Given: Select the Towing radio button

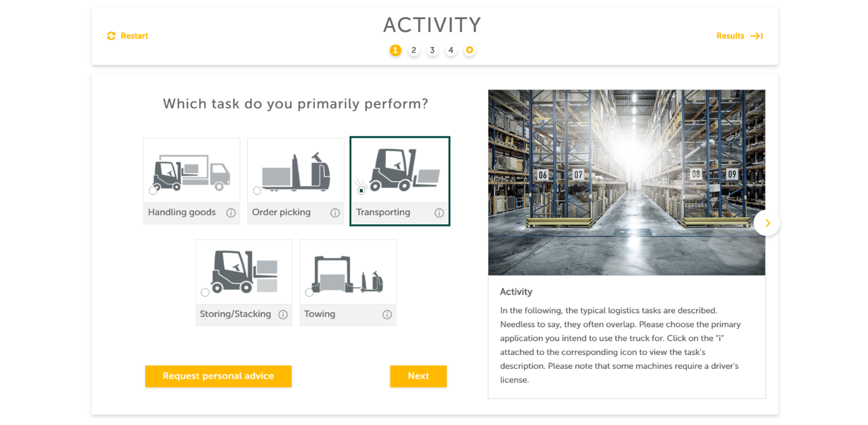Looking at the screenshot, I should [309, 293].
